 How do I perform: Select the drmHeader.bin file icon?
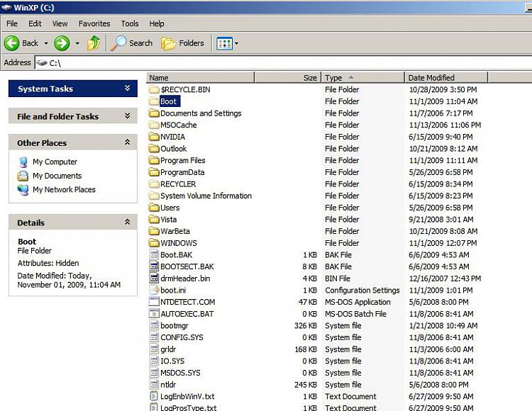pyautogui.click(x=154, y=278)
